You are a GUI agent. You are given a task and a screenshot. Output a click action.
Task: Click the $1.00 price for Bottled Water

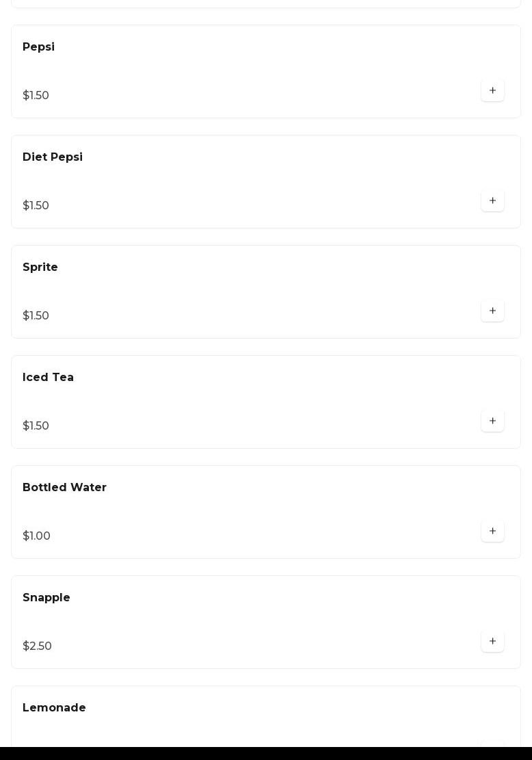coord(36,536)
